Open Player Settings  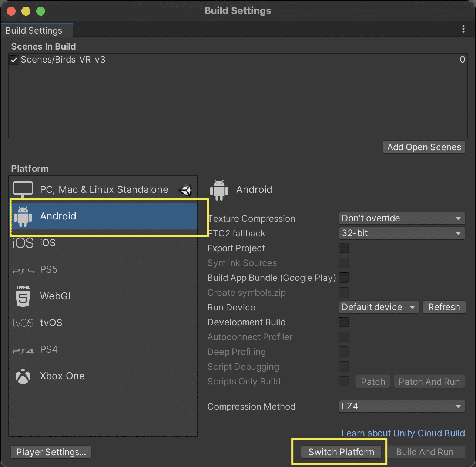tap(51, 452)
